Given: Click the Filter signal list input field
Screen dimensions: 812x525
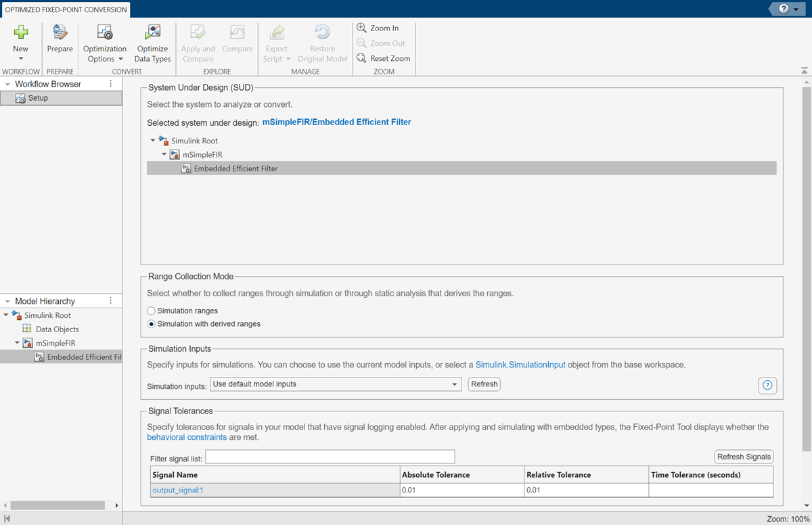Looking at the screenshot, I should pyautogui.click(x=330, y=457).
